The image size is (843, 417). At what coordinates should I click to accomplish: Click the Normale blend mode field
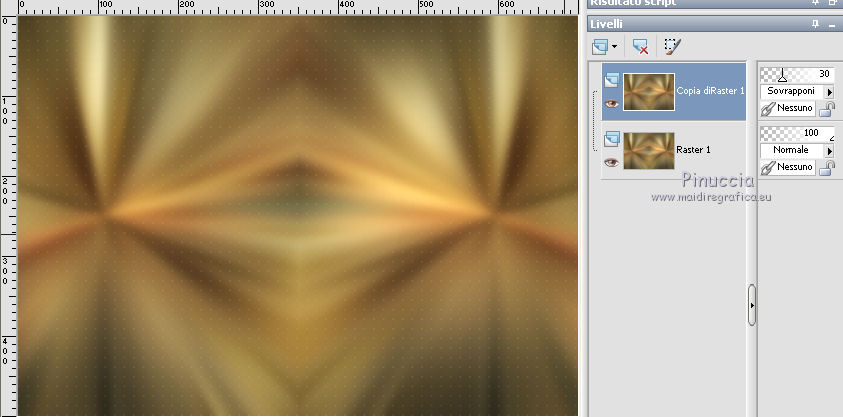[x=792, y=150]
